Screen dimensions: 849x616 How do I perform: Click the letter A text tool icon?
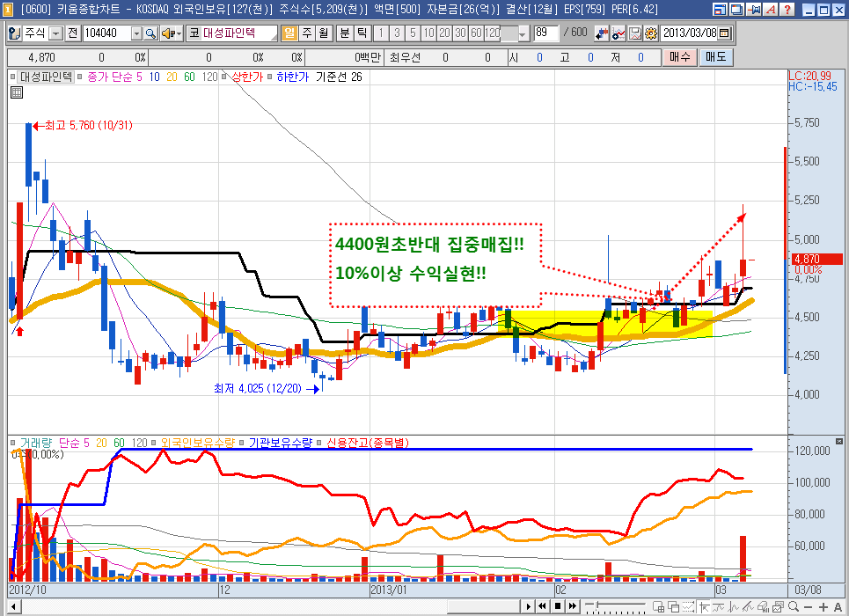(x=838, y=607)
